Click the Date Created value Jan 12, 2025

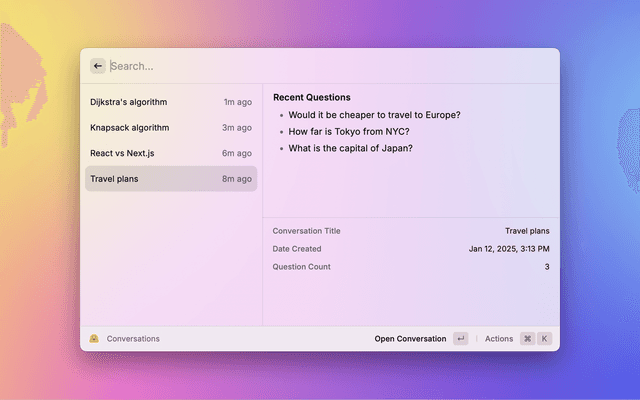click(x=509, y=249)
